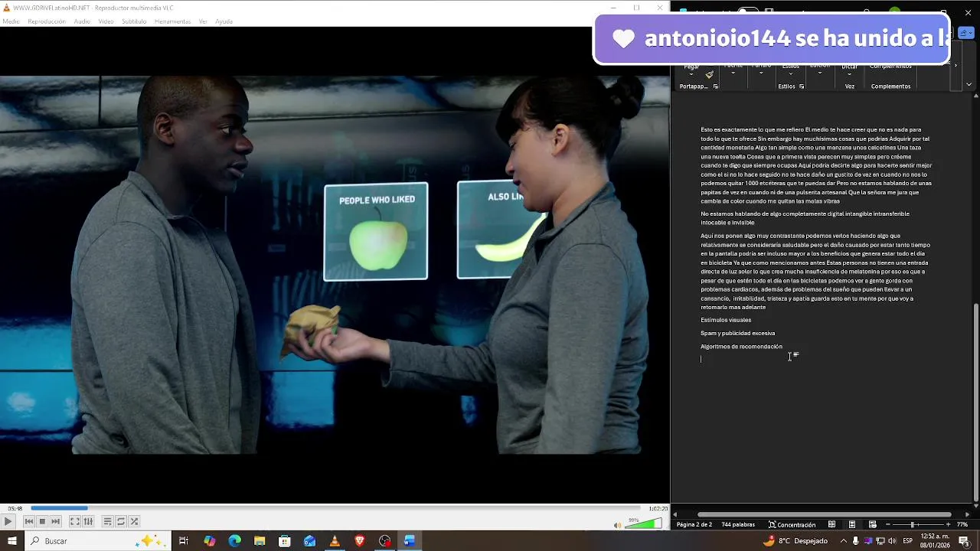Open Brave browser from the taskbar
Image resolution: width=980 pixels, height=551 pixels.
(x=360, y=541)
